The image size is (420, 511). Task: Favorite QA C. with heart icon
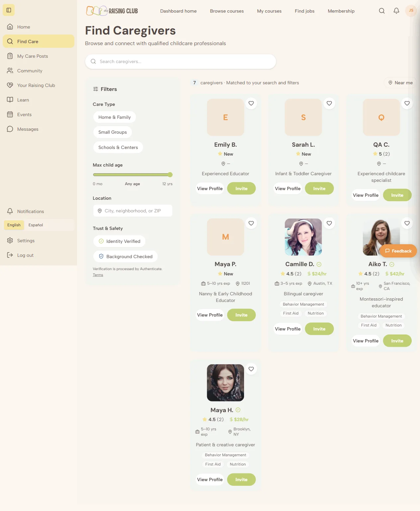(x=407, y=103)
